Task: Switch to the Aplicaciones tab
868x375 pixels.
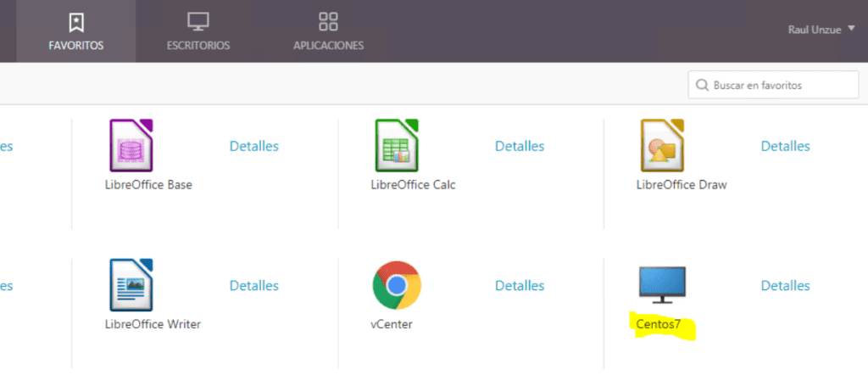Action: point(328,31)
